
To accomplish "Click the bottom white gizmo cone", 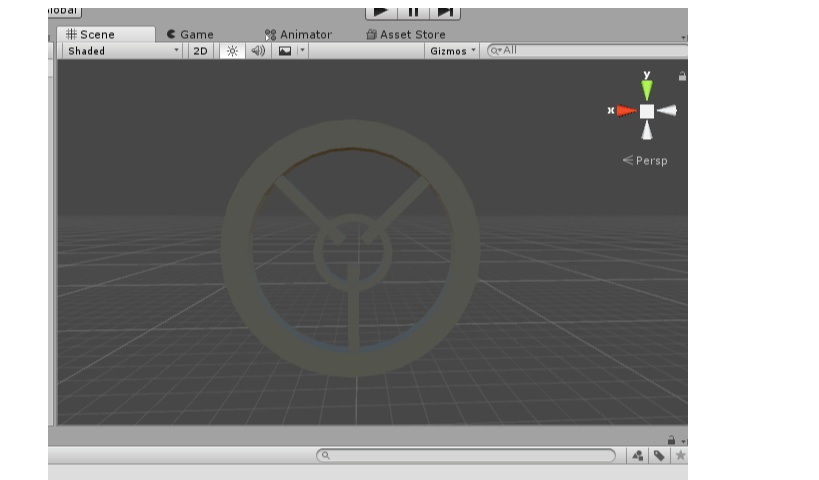I will pyautogui.click(x=647, y=130).
